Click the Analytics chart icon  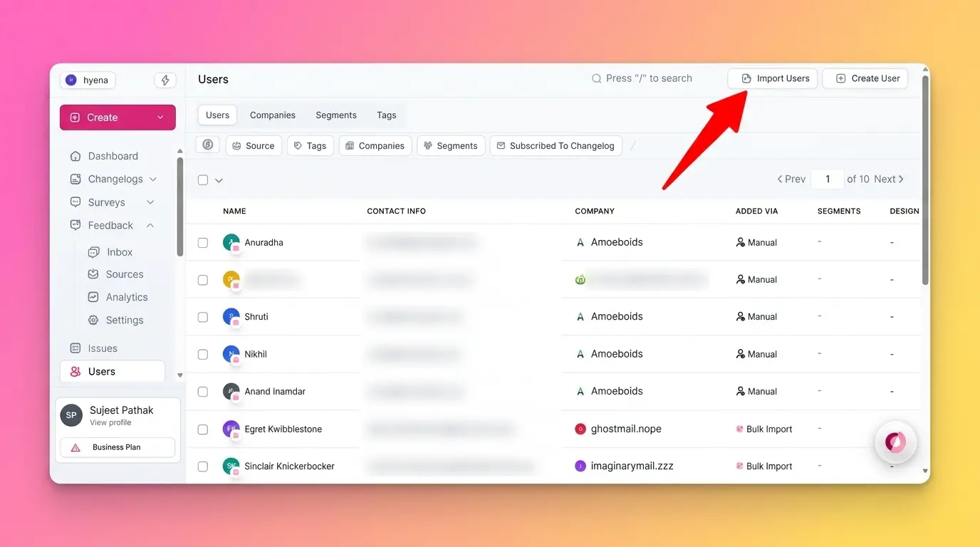93,297
